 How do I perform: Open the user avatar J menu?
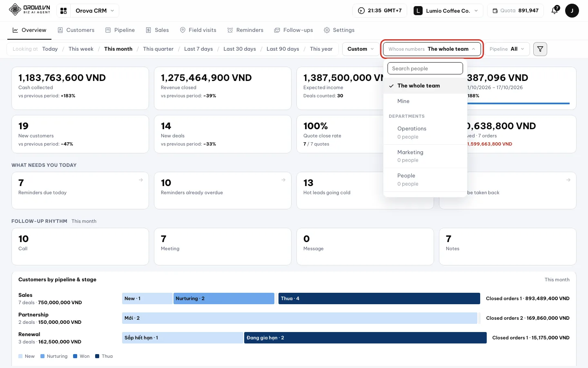(x=572, y=11)
